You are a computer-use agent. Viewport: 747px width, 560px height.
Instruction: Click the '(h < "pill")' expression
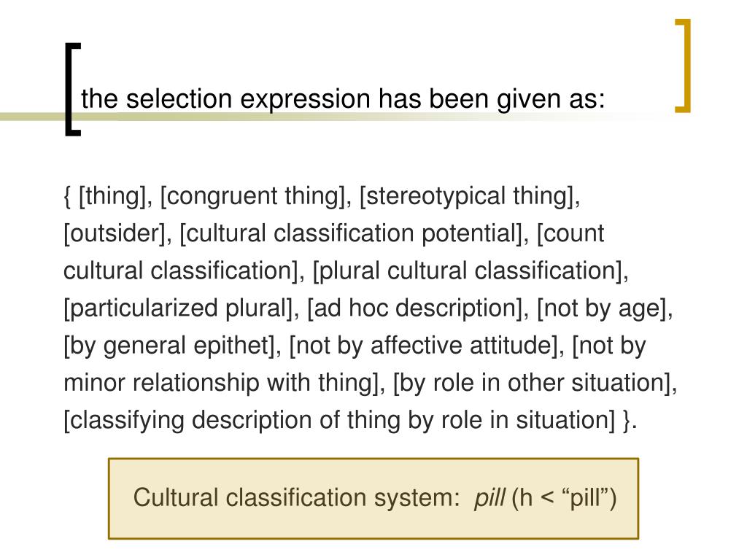pos(564,497)
